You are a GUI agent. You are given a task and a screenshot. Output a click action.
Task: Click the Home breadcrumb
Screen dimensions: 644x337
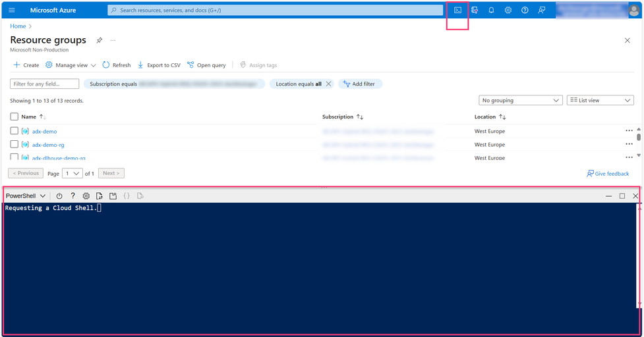coord(18,26)
